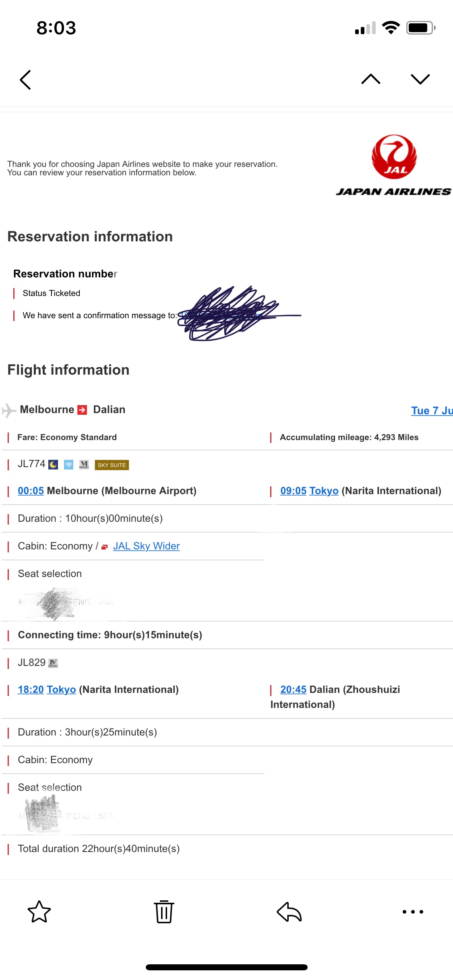Go to next message with the down chevron
Image resolution: width=453 pixels, height=980 pixels.
click(x=420, y=79)
